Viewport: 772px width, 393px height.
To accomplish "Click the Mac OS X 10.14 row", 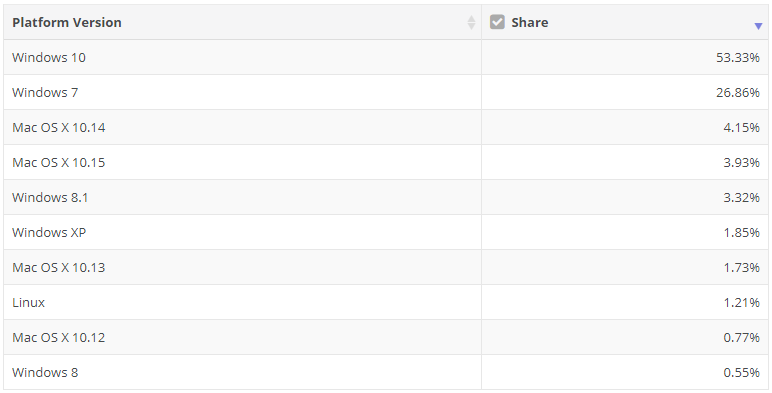I will 386,127.
